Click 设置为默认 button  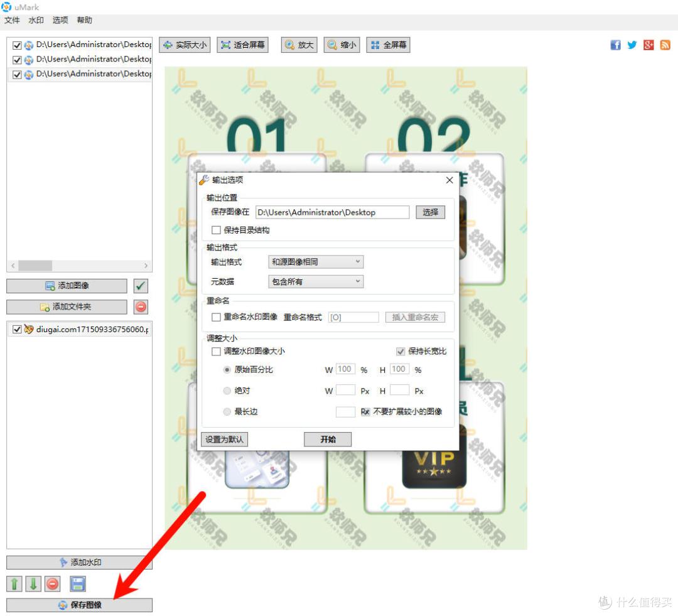click(x=224, y=440)
